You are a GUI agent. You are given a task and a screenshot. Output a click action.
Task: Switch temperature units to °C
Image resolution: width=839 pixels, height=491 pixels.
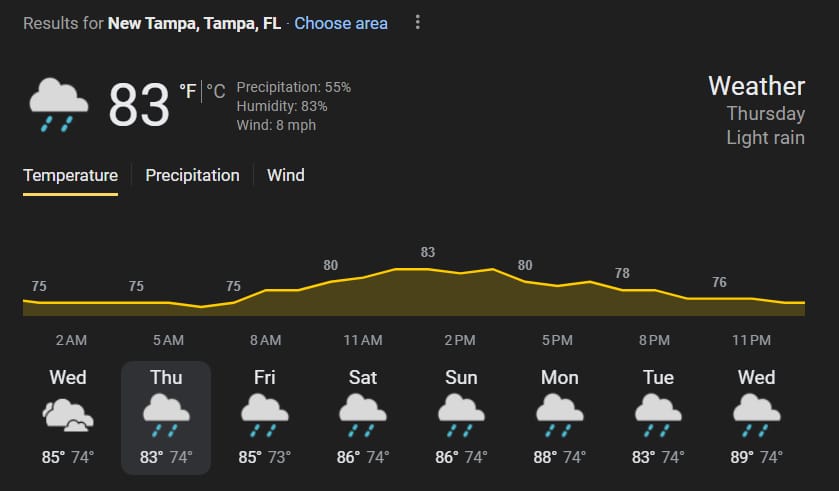coord(216,91)
